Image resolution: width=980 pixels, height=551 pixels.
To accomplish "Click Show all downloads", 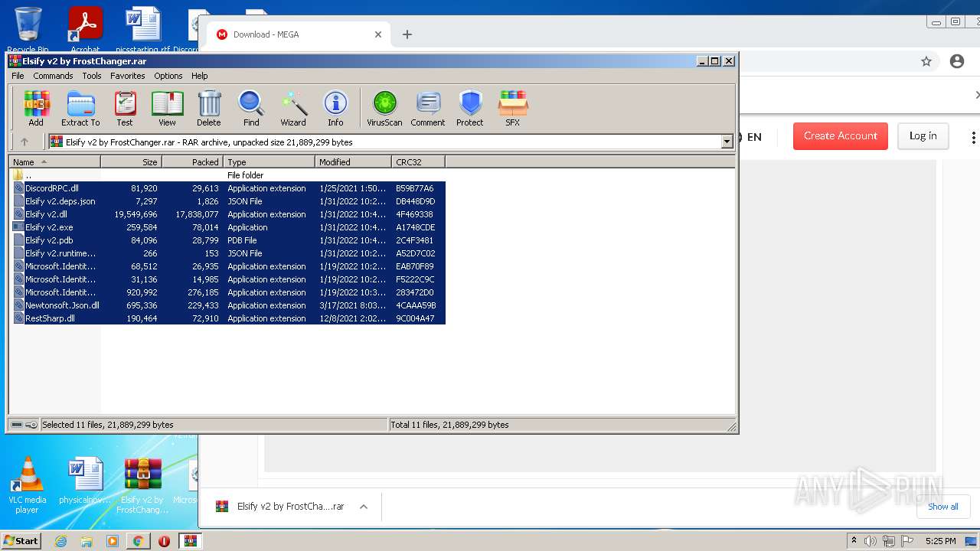I will tap(942, 507).
